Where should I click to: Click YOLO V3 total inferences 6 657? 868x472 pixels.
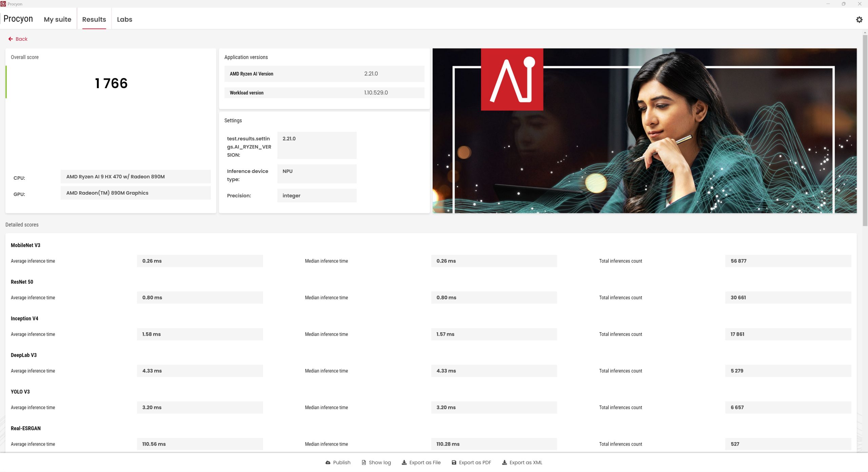point(788,408)
